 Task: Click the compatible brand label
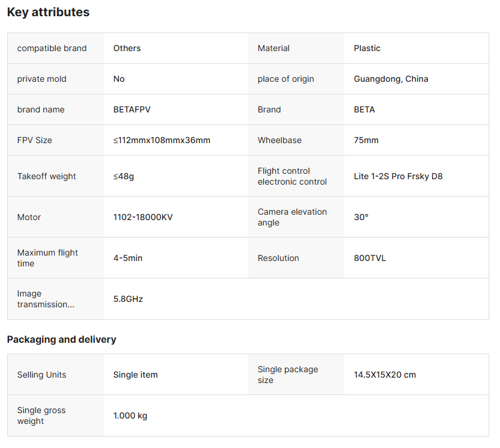pyautogui.click(x=52, y=48)
